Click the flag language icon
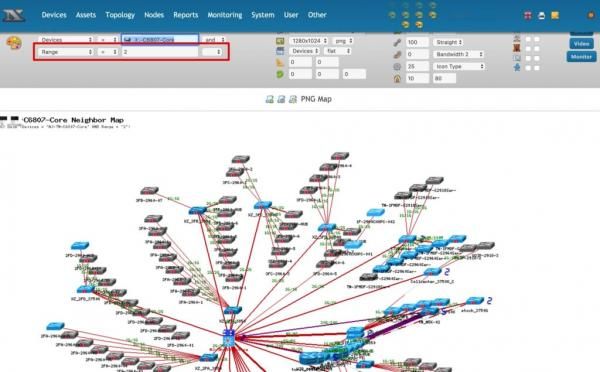The image size is (600, 372). [528, 15]
